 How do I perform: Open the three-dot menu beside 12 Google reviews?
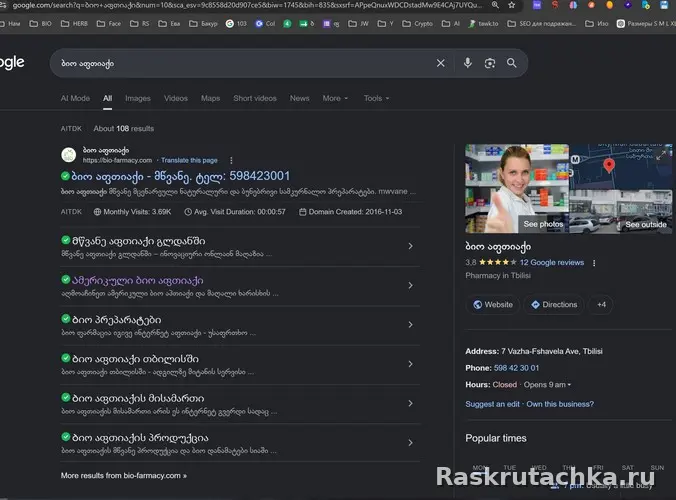point(594,263)
